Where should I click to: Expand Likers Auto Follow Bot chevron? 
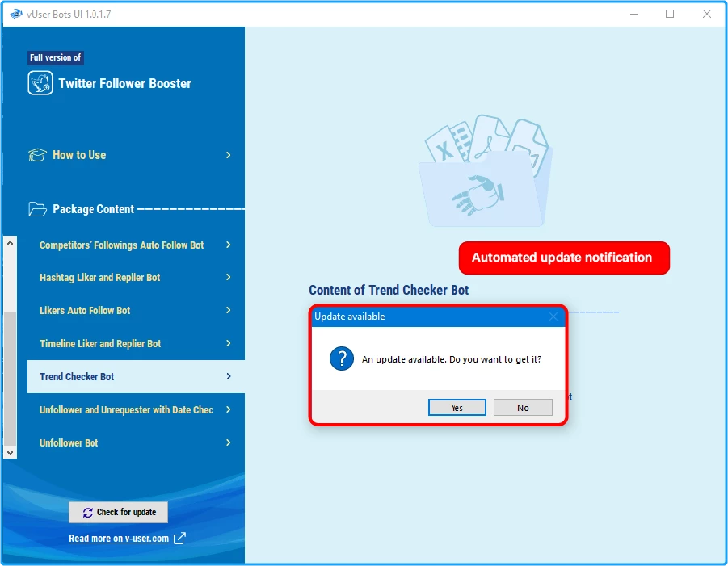pos(229,310)
